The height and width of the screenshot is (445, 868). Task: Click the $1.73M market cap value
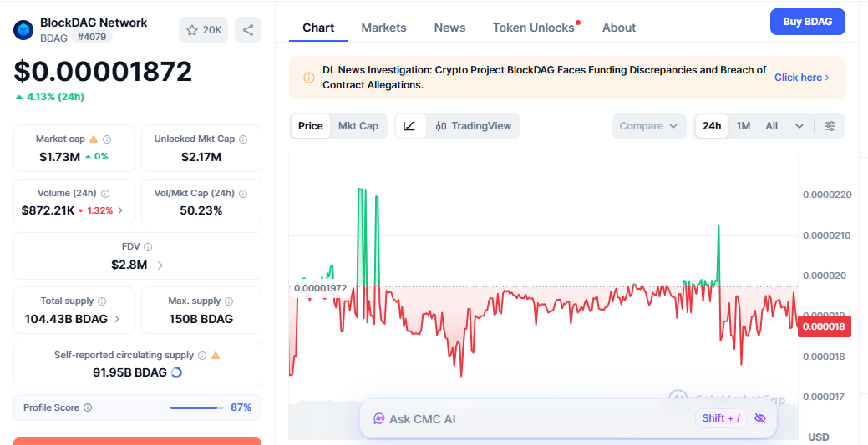(60, 157)
